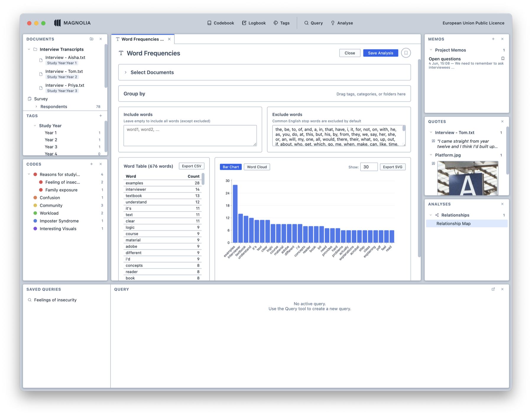The width and height of the screenshot is (532, 417).
Task: Open the Analyse menu
Action: [x=342, y=23]
